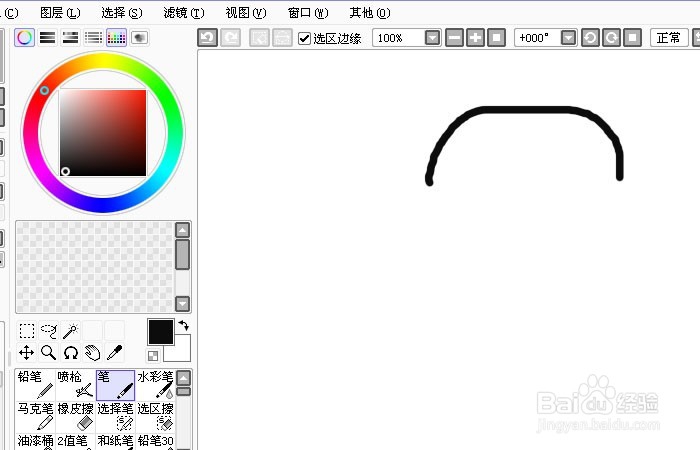700x450 pixels.
Task: Open the 视图(V) menu
Action: coord(246,12)
